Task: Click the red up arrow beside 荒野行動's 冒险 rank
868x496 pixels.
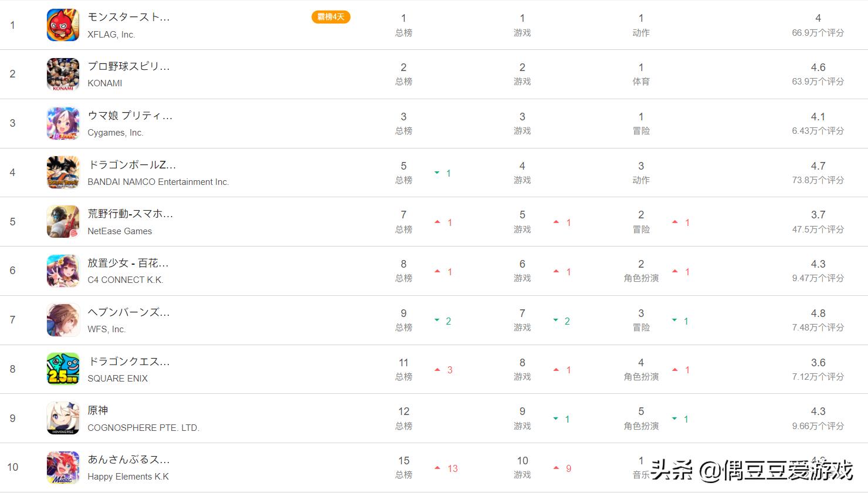Action: point(674,222)
